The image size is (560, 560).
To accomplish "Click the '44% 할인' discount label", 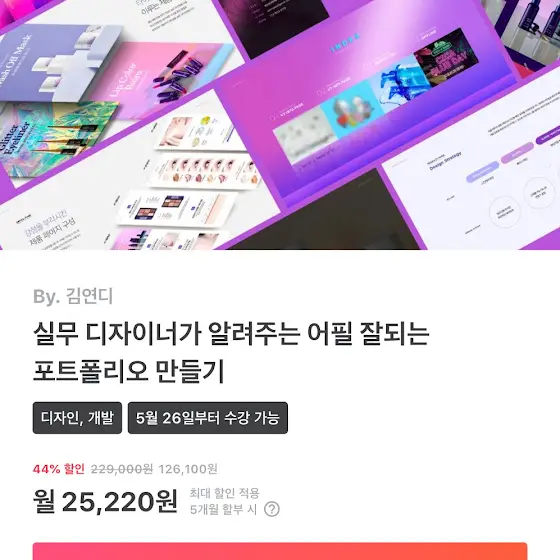I will coord(59,469).
